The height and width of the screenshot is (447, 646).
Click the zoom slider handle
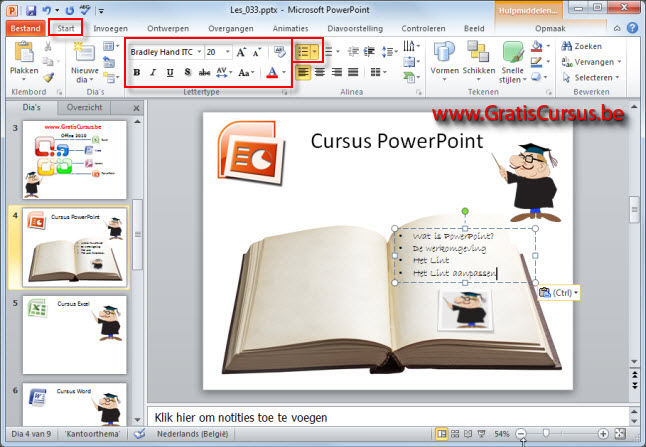point(546,433)
